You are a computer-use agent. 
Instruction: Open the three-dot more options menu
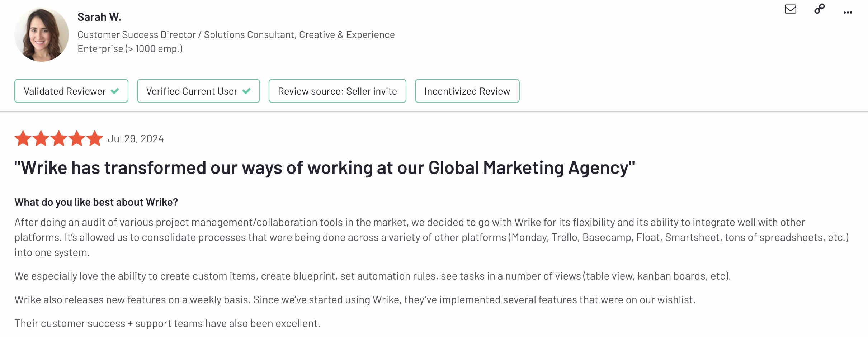click(848, 13)
